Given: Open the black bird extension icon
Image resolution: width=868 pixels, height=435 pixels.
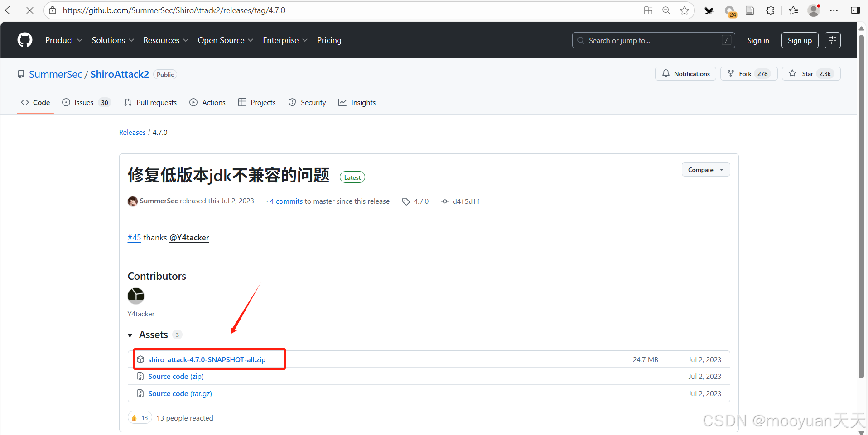Looking at the screenshot, I should (x=709, y=10).
